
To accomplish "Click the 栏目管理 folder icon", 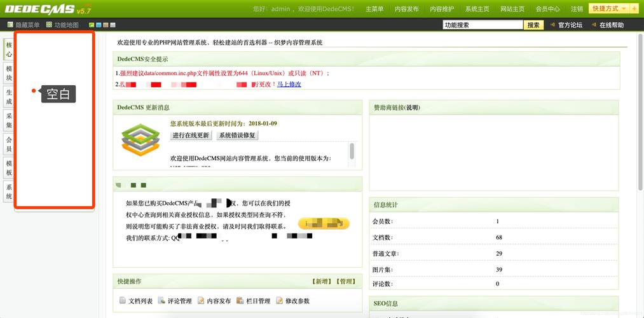I will coord(240,301).
